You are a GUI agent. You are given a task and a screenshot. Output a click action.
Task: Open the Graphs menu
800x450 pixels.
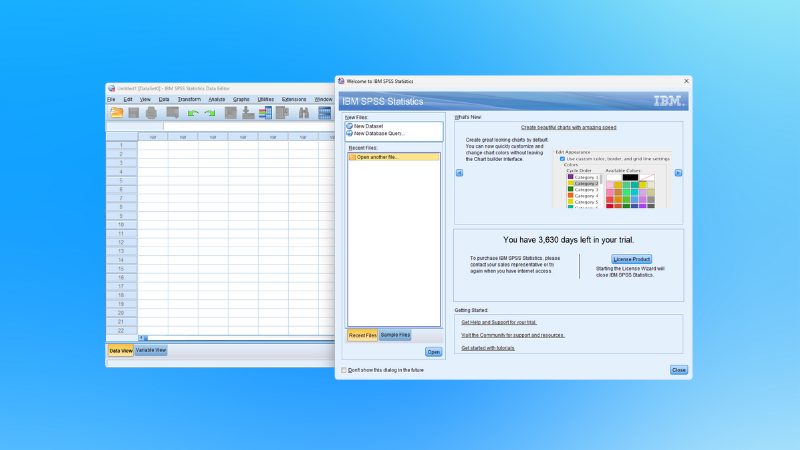coord(241,99)
